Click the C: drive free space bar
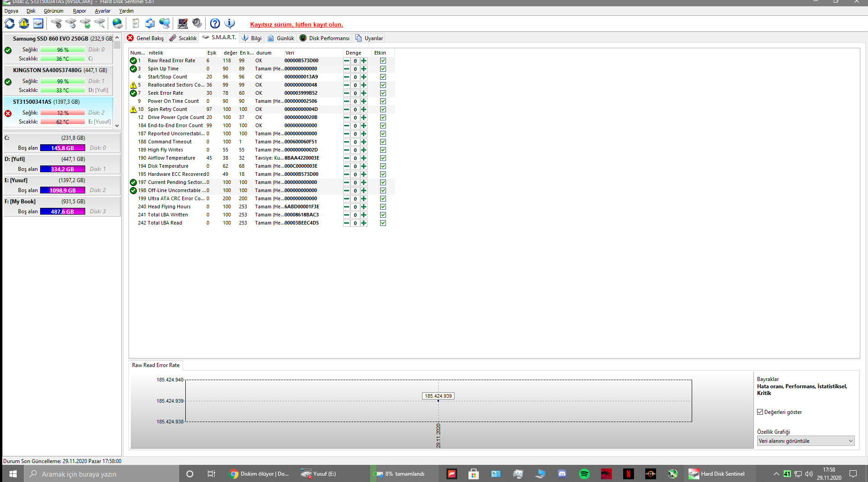Viewport: 868px width, 482px height. pyautogui.click(x=63, y=148)
